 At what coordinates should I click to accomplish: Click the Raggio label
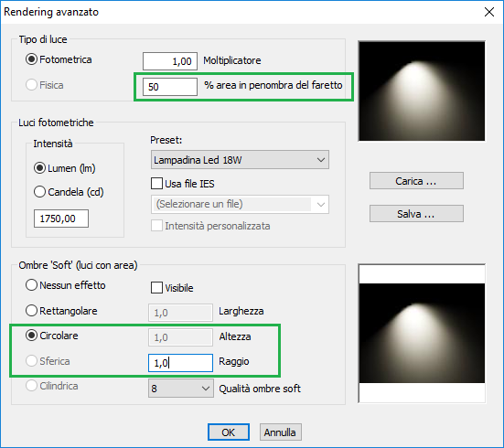[x=234, y=361]
